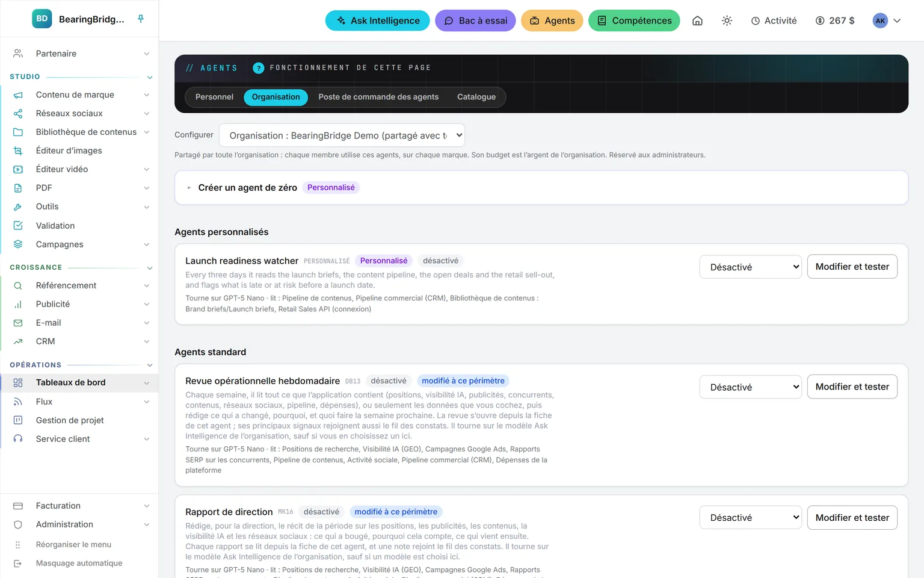Click the Éditeur d'images crop icon
Viewport: 924px width, 578px height.
[x=18, y=151]
